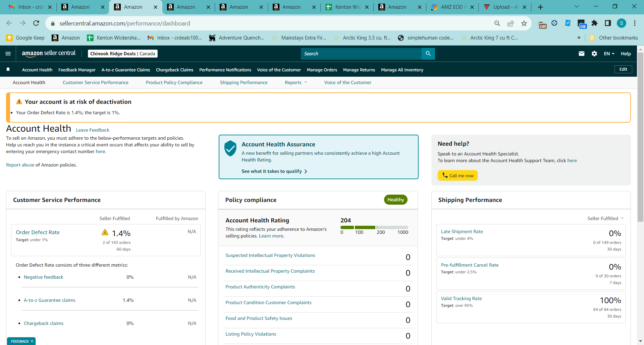Viewport: 644px width, 345px height.
Task: Open Customer Service Performance tab
Action: click(96, 82)
